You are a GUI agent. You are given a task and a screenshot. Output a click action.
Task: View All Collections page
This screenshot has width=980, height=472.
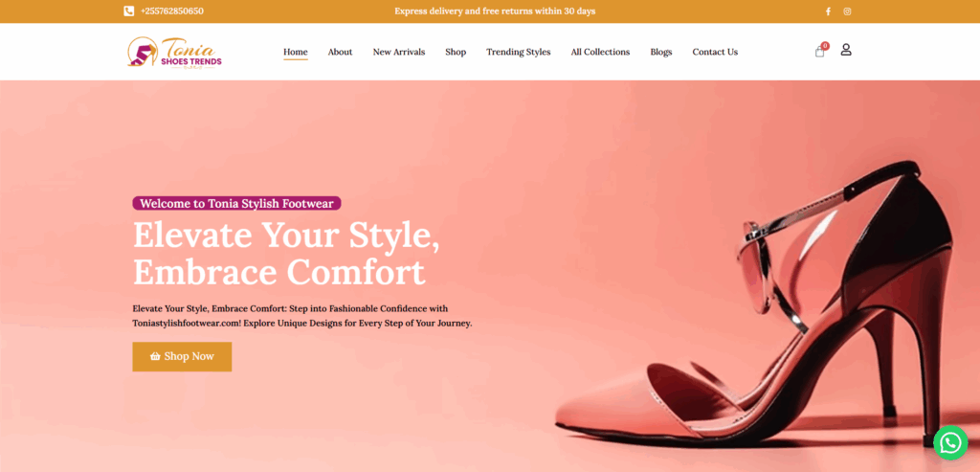600,52
